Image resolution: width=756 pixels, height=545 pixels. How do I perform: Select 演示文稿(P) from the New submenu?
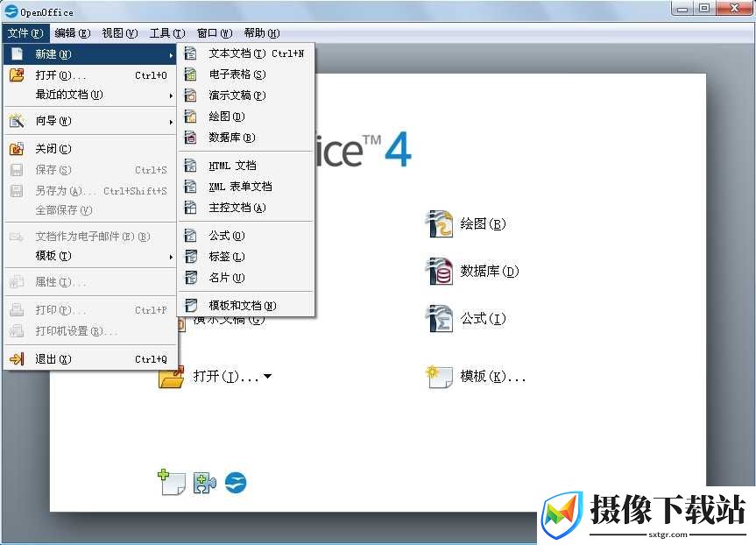pyautogui.click(x=246, y=96)
